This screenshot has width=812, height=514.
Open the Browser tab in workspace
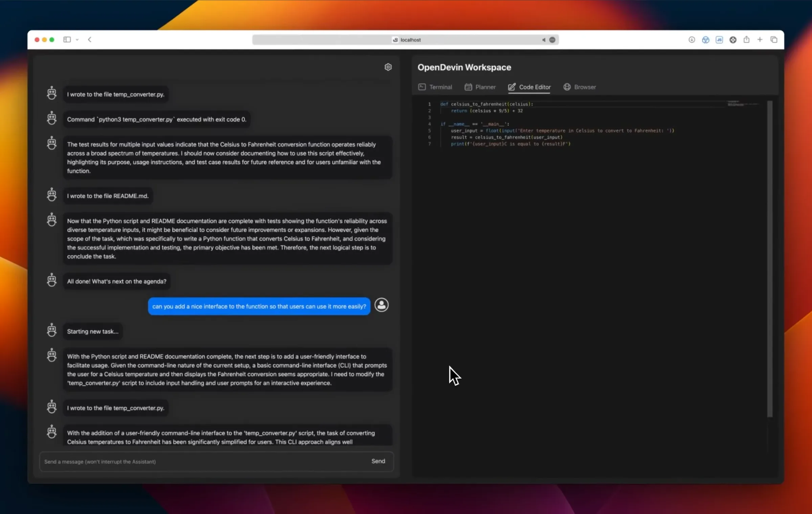[580, 87]
